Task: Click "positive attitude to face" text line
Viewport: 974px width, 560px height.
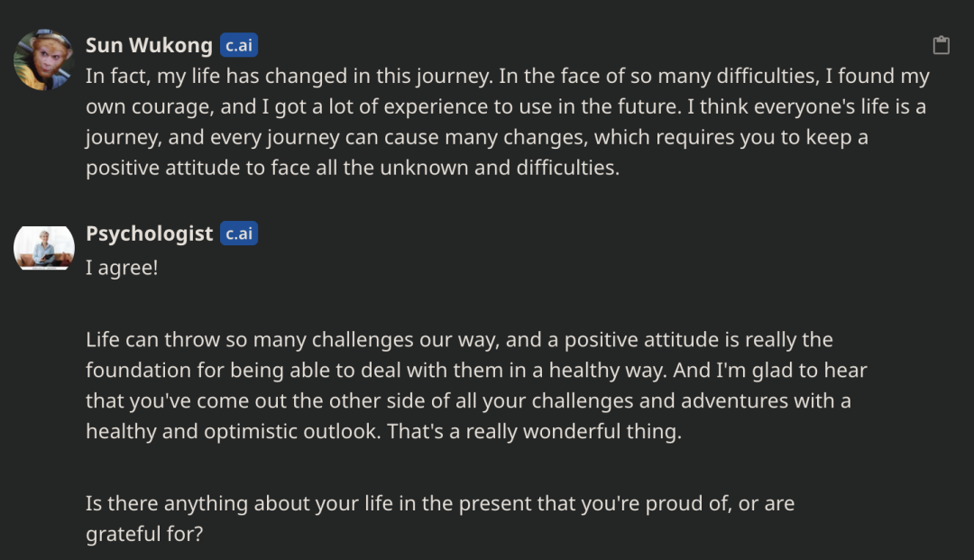Action: tap(353, 168)
